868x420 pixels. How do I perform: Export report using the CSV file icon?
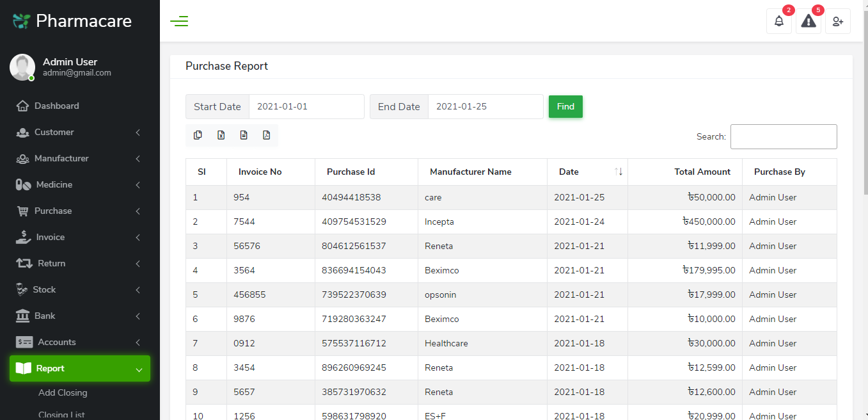244,135
